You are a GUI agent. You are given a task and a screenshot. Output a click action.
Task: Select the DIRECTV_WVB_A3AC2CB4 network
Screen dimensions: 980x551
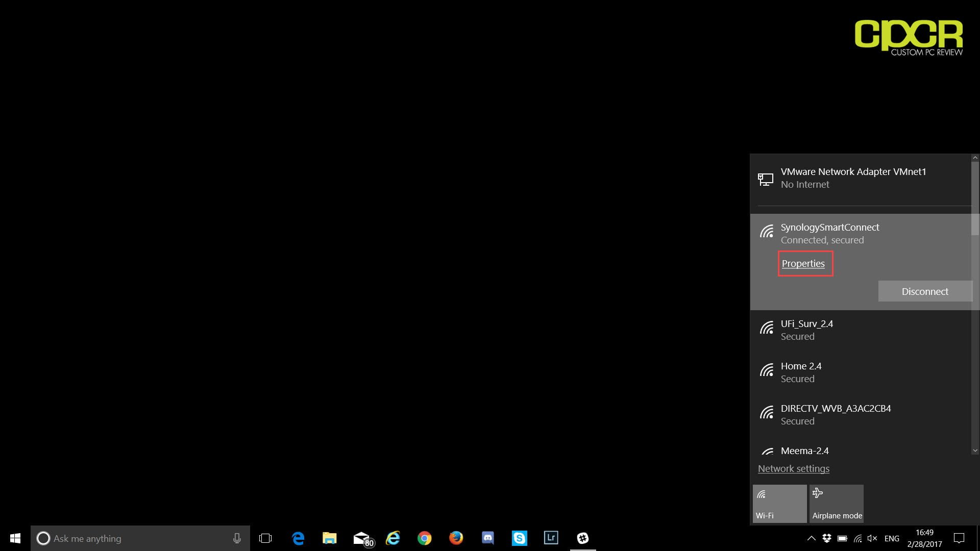(x=861, y=415)
